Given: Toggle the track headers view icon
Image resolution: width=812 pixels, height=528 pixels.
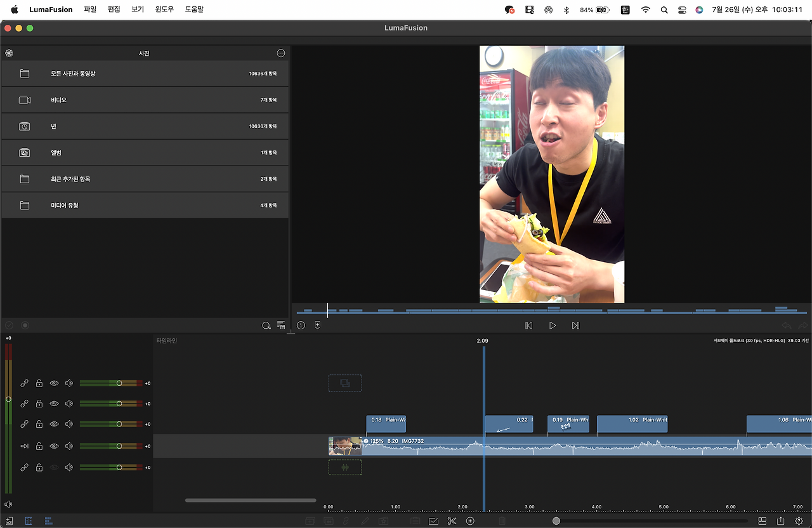Looking at the screenshot, I should [x=29, y=521].
